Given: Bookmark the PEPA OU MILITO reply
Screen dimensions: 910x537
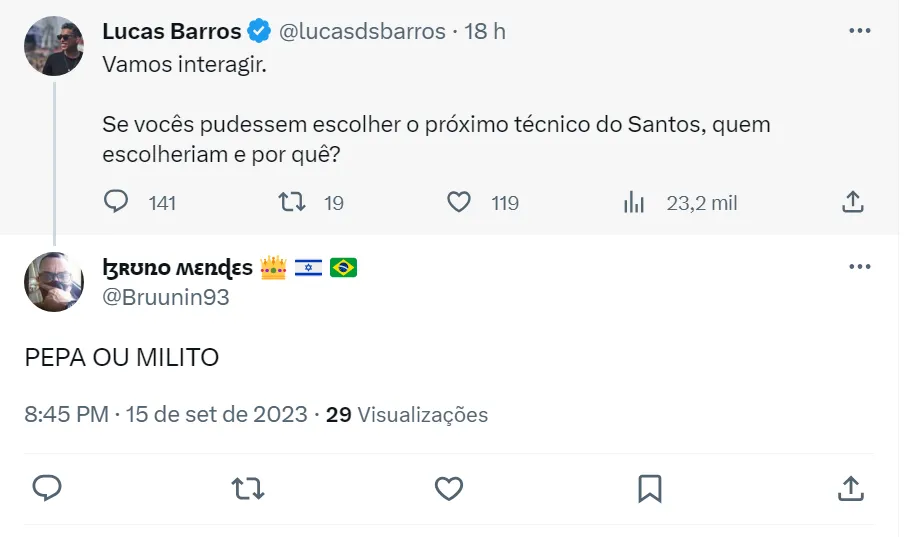Looking at the screenshot, I should 650,488.
